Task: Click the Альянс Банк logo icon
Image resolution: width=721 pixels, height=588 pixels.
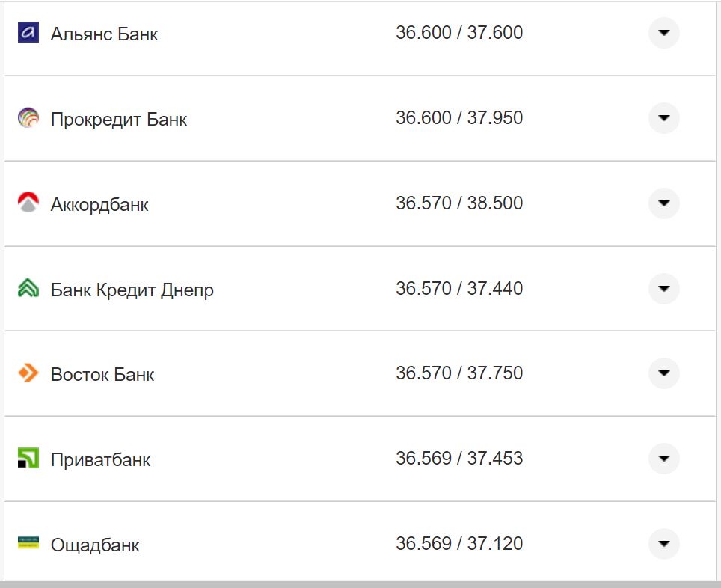Action: pyautogui.click(x=28, y=33)
